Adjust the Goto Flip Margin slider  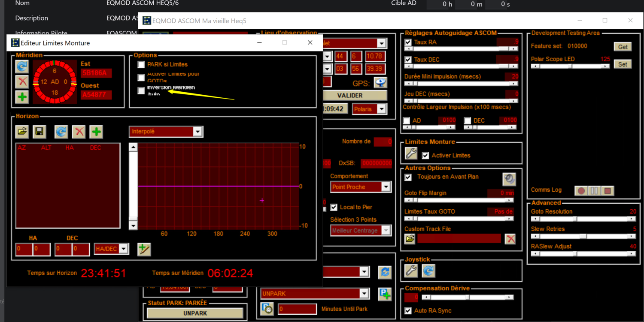459,200
